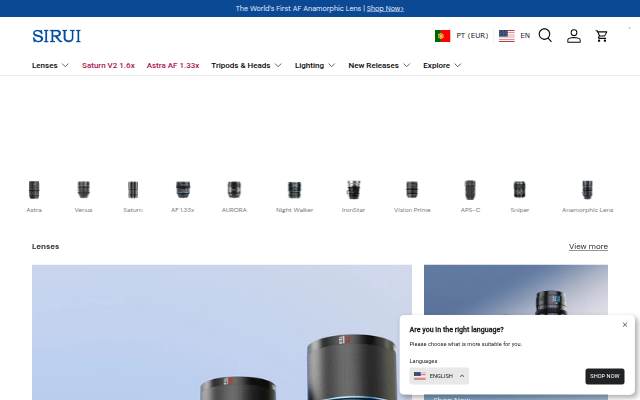Select the AF 1.33x lens icon
Screen dimensions: 640x400
[x=183, y=190]
